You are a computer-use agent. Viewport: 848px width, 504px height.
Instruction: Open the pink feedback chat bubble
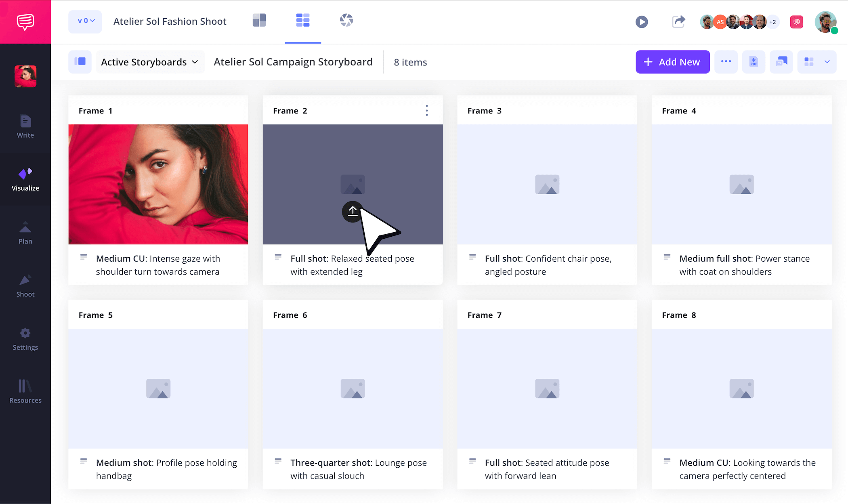[x=796, y=22]
